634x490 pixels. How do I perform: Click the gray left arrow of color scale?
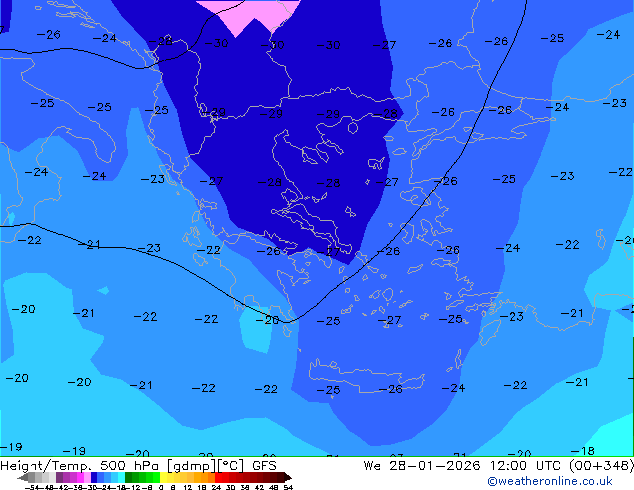click(23, 478)
